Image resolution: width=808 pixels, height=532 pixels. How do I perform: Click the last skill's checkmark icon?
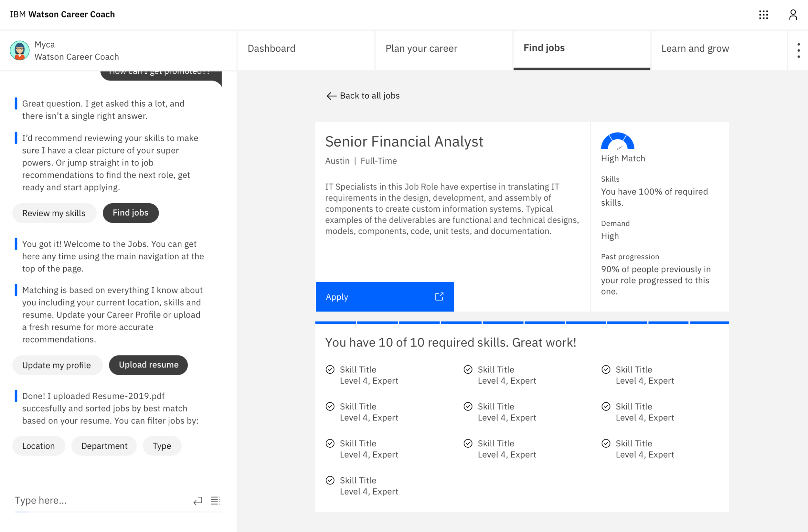(x=330, y=480)
